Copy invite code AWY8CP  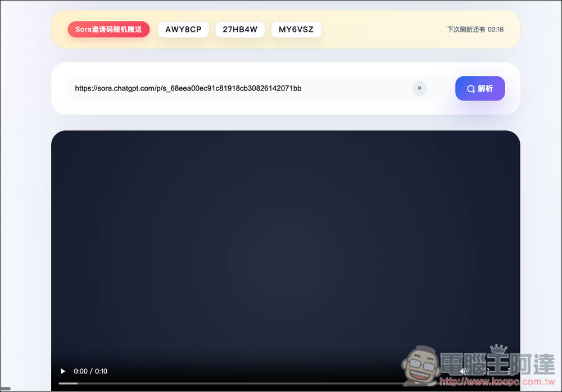click(x=183, y=29)
